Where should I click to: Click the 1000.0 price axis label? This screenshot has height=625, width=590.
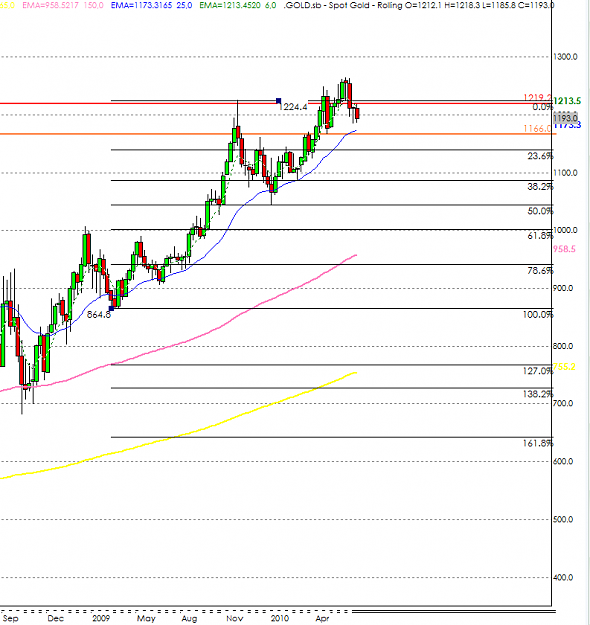point(565,230)
